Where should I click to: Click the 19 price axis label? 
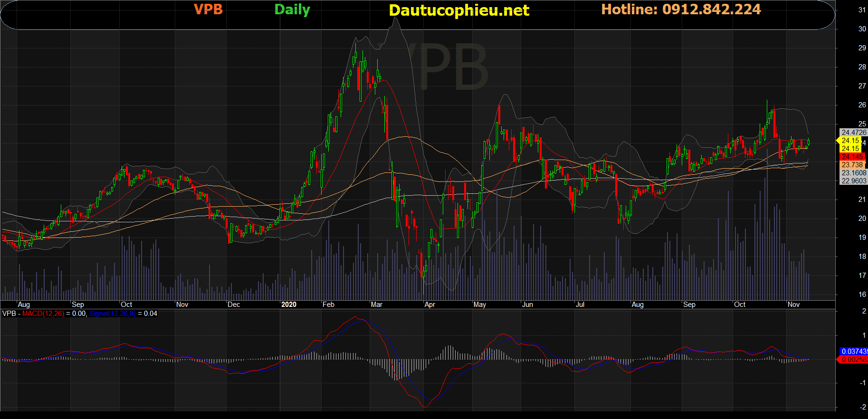[x=862, y=238]
